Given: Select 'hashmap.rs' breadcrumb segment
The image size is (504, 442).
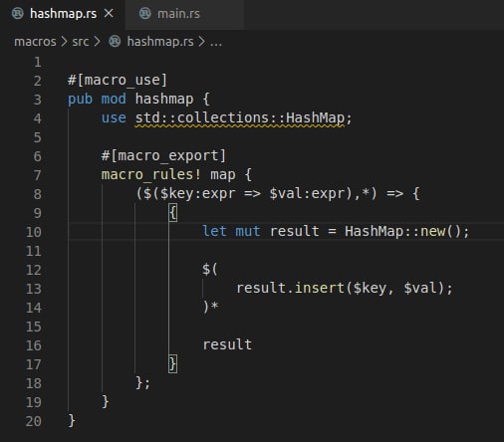Looking at the screenshot, I should coord(160,42).
